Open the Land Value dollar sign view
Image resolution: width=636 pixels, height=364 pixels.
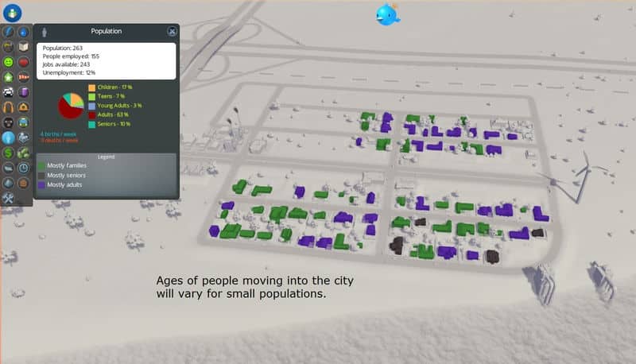tap(9, 153)
